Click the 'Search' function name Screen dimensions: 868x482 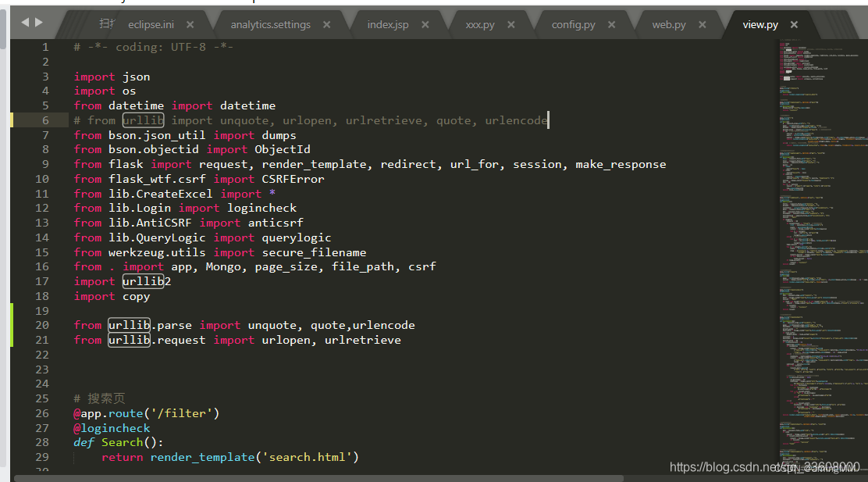(122, 443)
